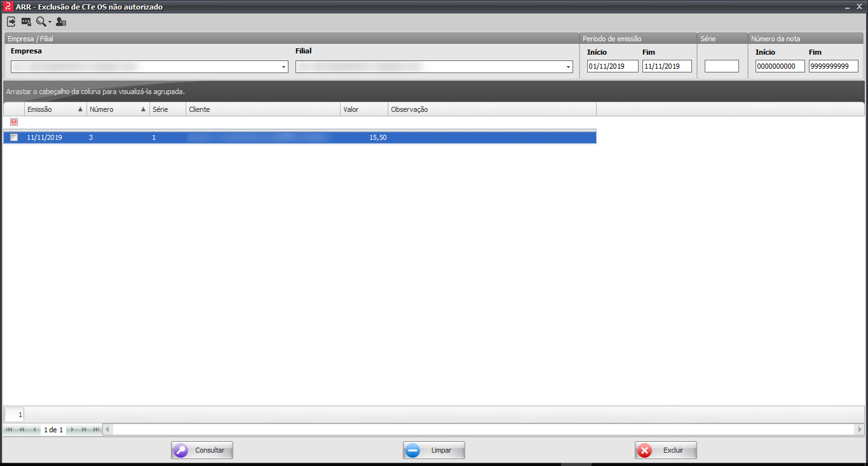The width and height of the screenshot is (868, 466).
Task: Close the ARR window
Action: (859, 6)
